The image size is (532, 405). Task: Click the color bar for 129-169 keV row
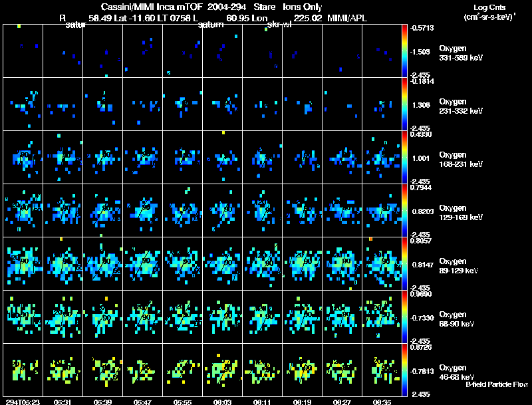pyautogui.click(x=404, y=211)
